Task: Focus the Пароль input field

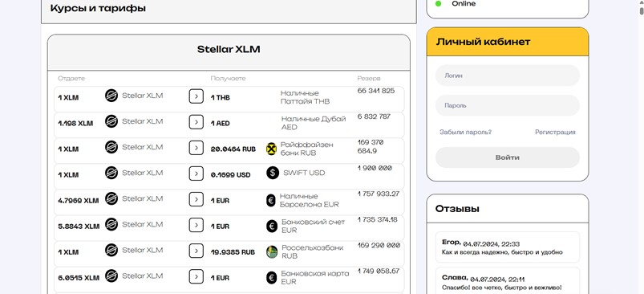Action: click(x=507, y=106)
